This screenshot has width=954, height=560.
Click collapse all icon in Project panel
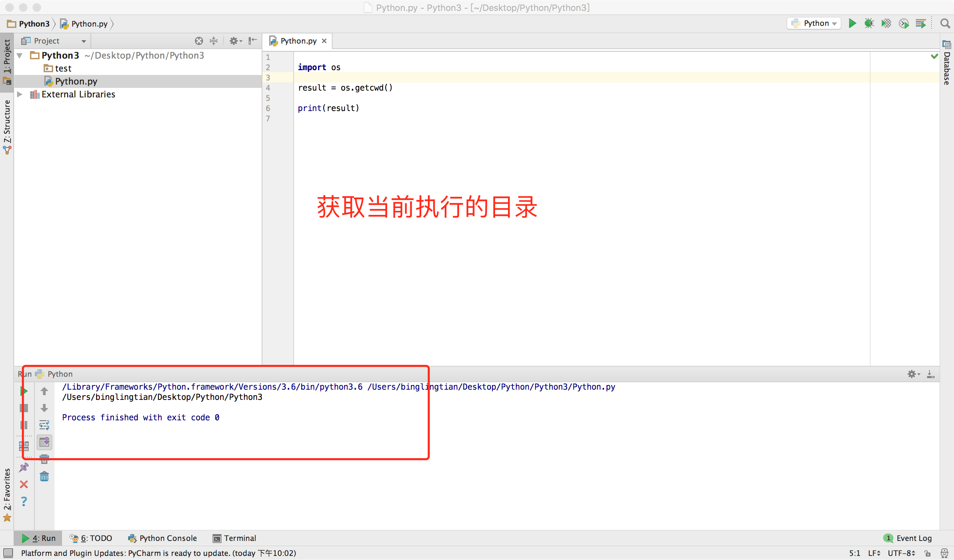tap(214, 41)
